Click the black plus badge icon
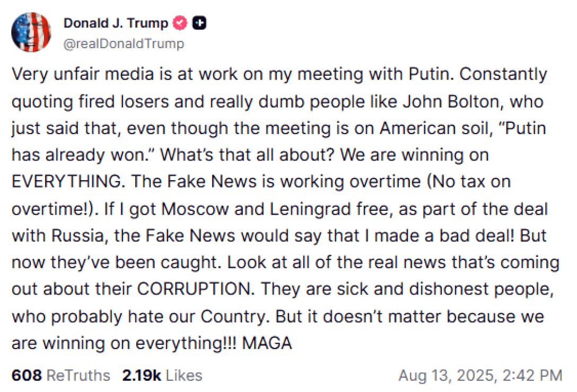This screenshot has height=392, width=577. coord(200,23)
